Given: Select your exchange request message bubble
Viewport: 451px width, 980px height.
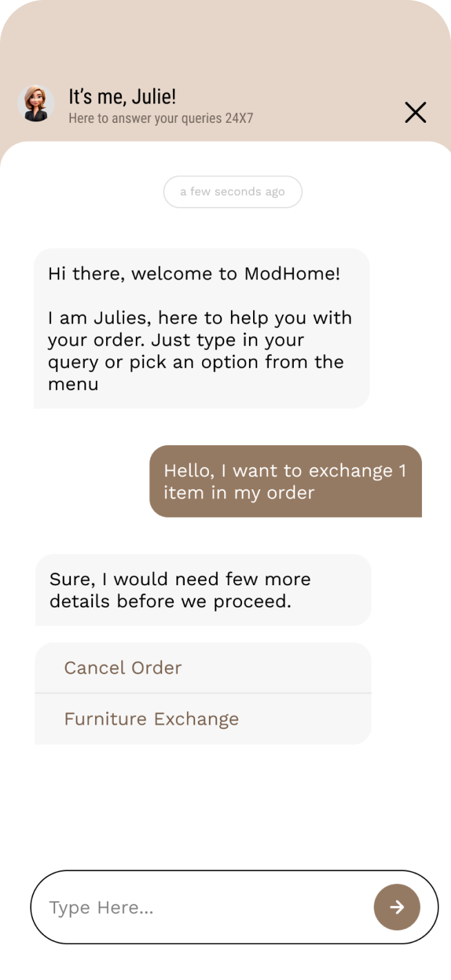Looking at the screenshot, I should (285, 481).
